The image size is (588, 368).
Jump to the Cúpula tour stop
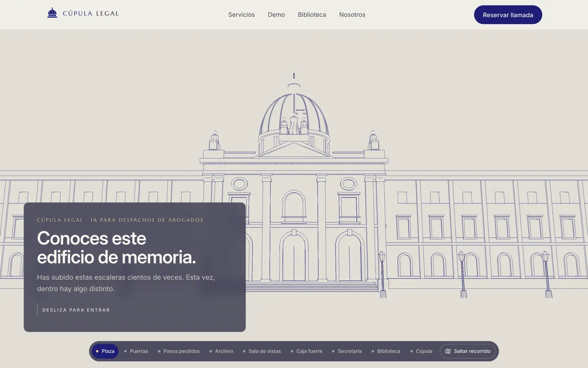pos(421,351)
